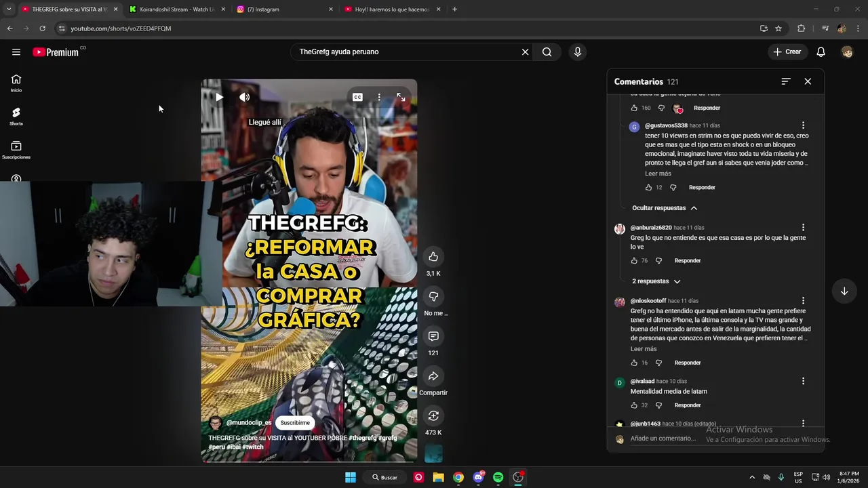Clear the search box with X icon

(x=525, y=52)
